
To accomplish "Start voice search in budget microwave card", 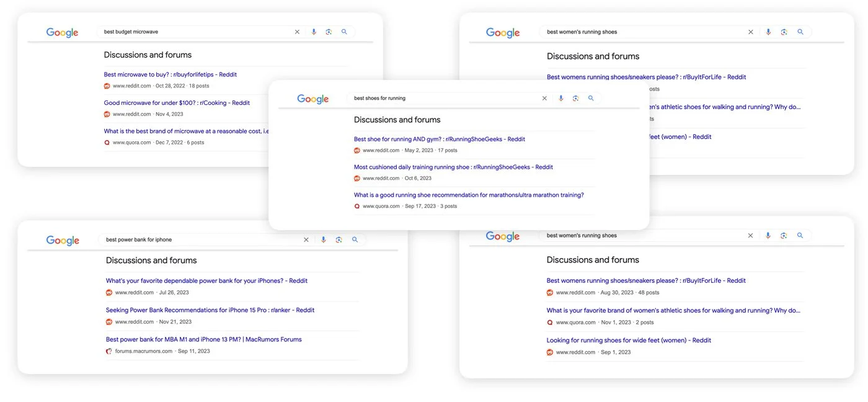I will (x=314, y=32).
